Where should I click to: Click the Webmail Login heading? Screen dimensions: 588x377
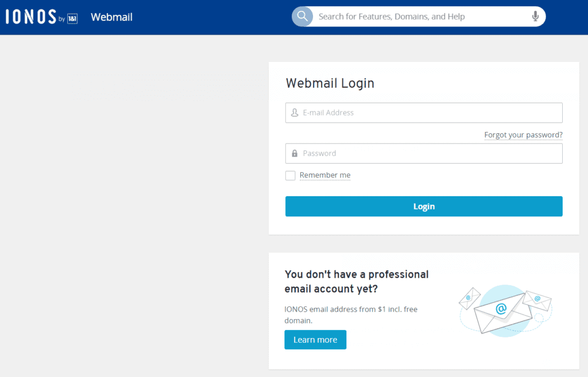coord(330,83)
